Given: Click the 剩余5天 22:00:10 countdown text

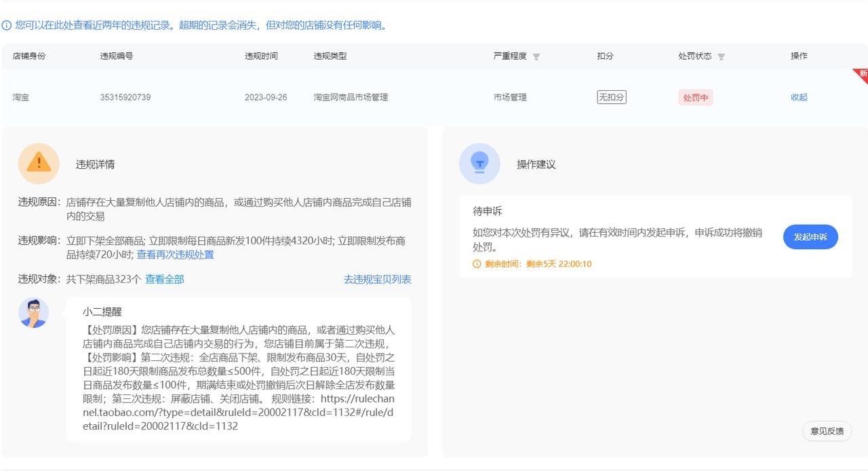Looking at the screenshot, I should click(x=559, y=264).
